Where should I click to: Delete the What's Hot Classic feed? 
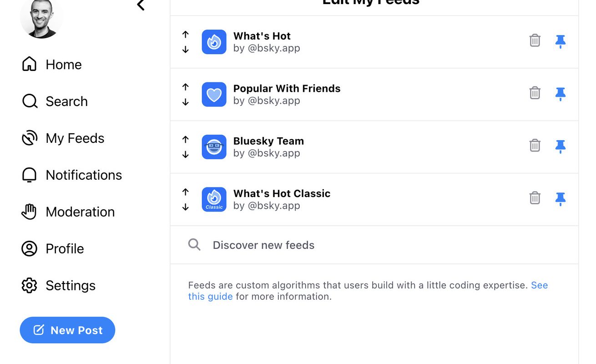535,198
